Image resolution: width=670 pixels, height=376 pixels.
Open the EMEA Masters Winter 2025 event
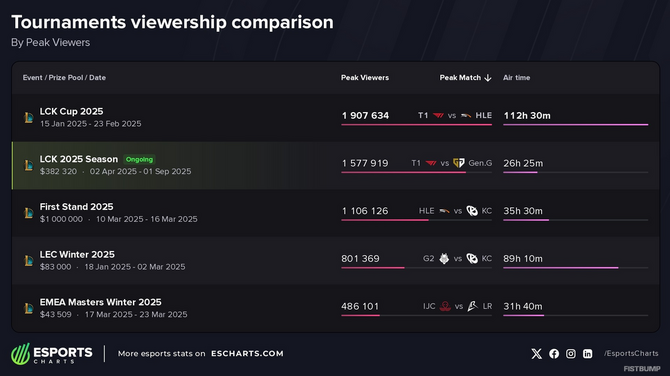point(100,302)
